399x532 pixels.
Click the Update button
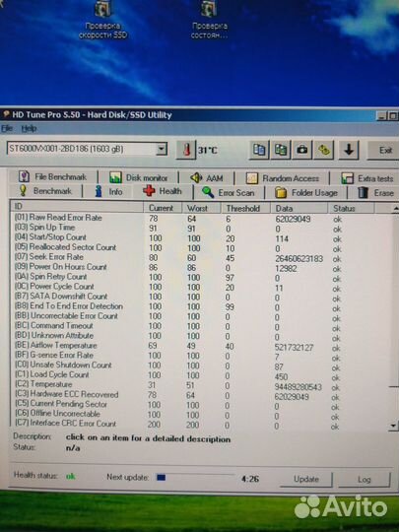click(306, 479)
